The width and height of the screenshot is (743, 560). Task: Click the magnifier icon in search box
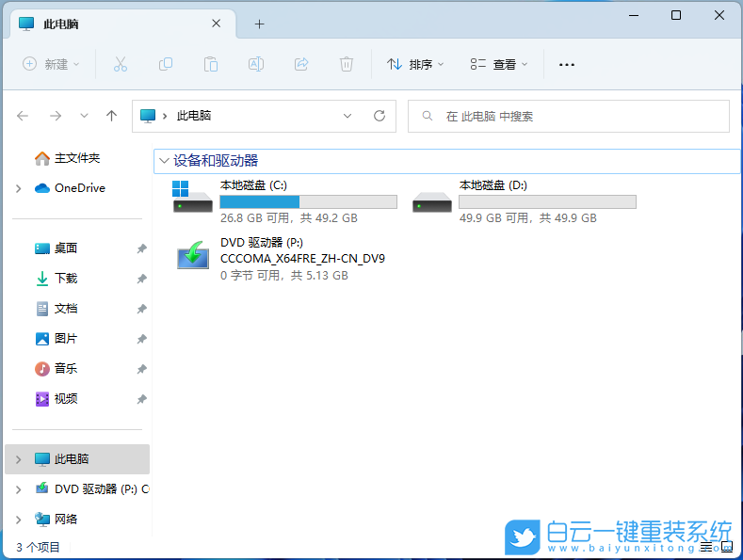pyautogui.click(x=427, y=116)
